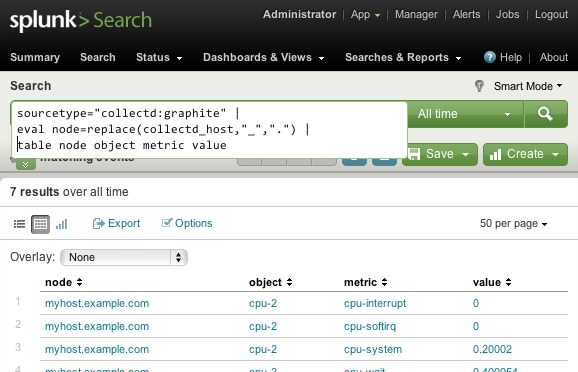Expand Dashboards & Views menu
The height and width of the screenshot is (372, 578).
point(264,58)
